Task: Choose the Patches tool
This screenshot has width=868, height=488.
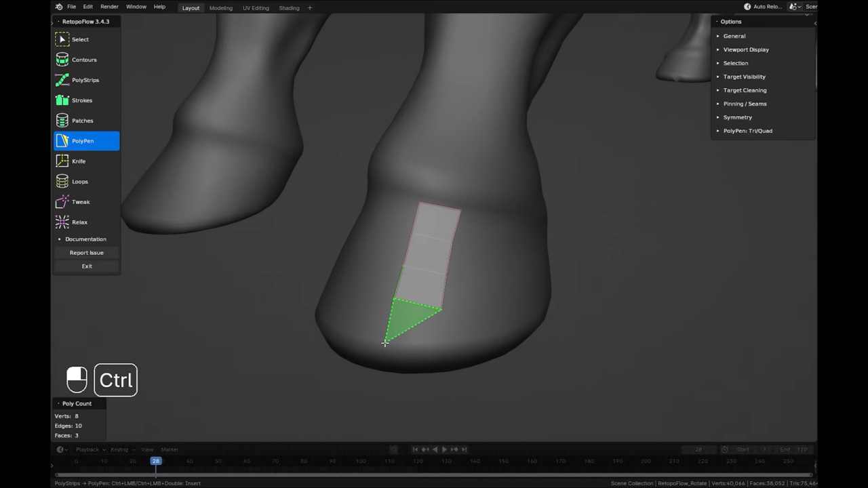Action: point(82,121)
